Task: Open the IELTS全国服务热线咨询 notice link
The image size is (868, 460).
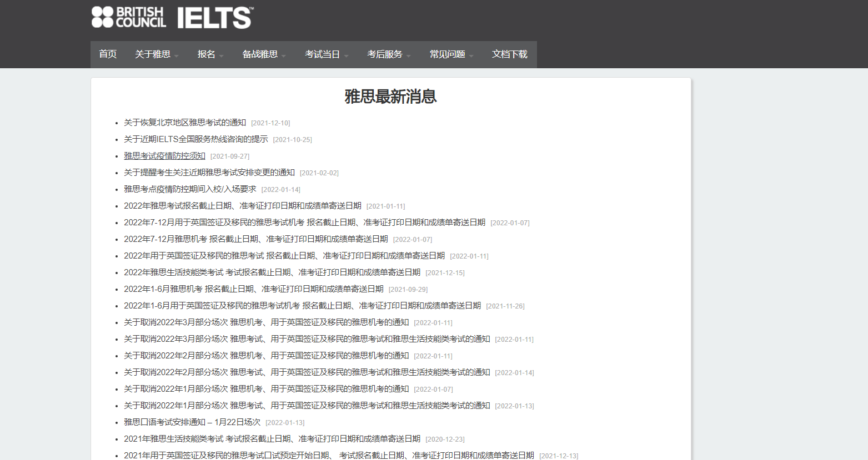Action: coord(195,139)
